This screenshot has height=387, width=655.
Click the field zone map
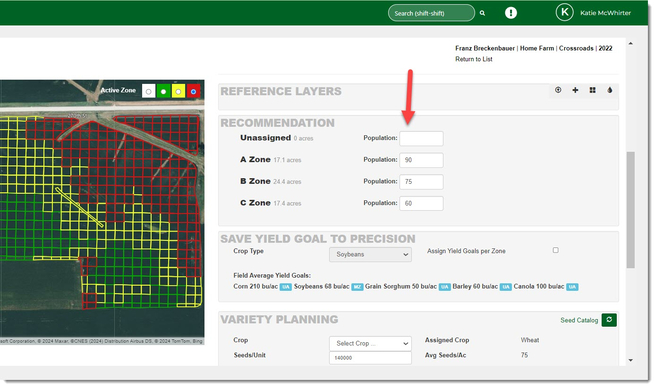[x=102, y=212]
